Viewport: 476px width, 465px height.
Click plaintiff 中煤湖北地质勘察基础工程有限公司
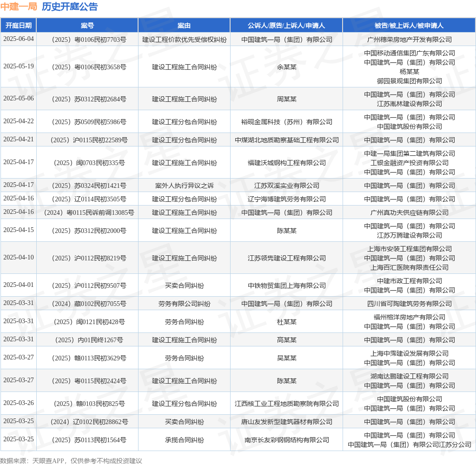pos(286,140)
